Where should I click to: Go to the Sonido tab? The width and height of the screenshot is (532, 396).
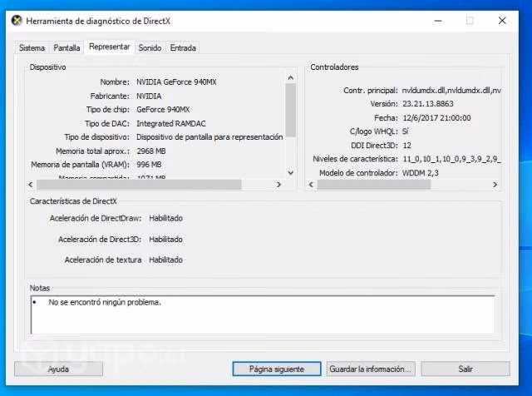tap(150, 48)
